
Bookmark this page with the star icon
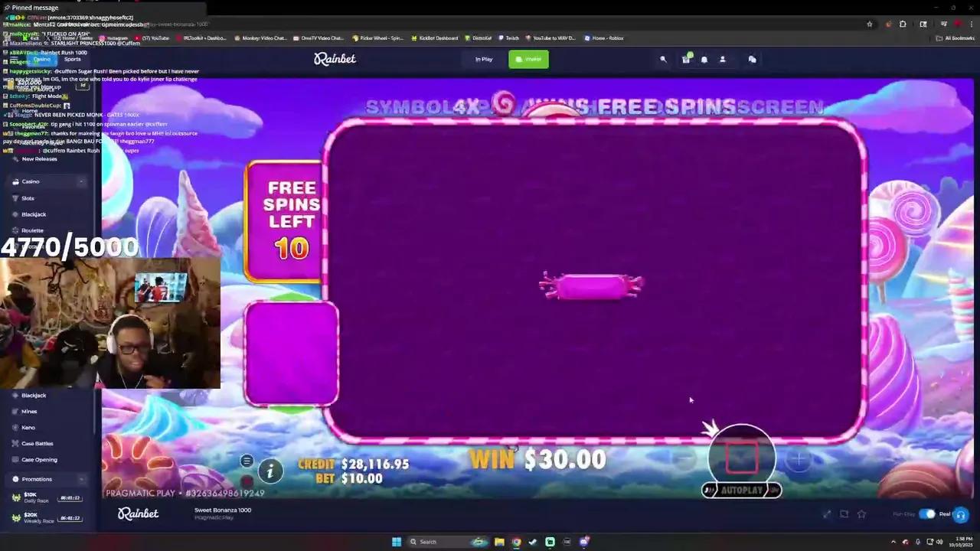(x=869, y=24)
